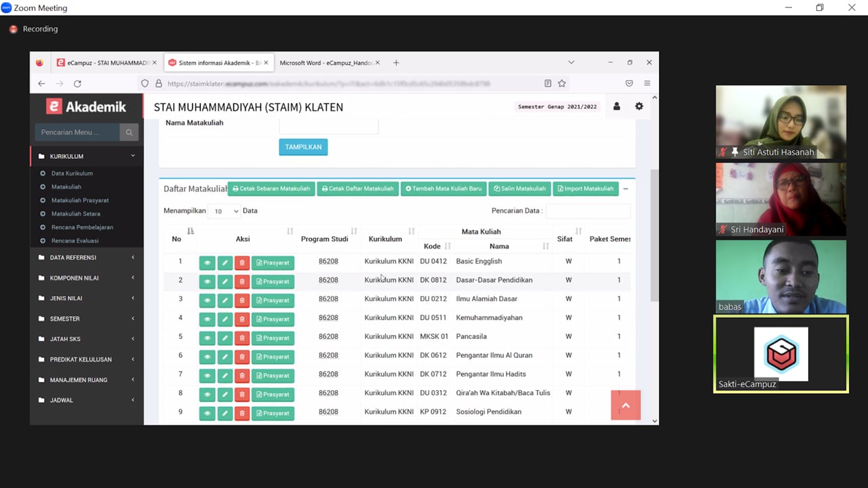Image resolution: width=868 pixels, height=488 pixels.
Task: Click Salin Matakuliah button
Action: tap(519, 189)
